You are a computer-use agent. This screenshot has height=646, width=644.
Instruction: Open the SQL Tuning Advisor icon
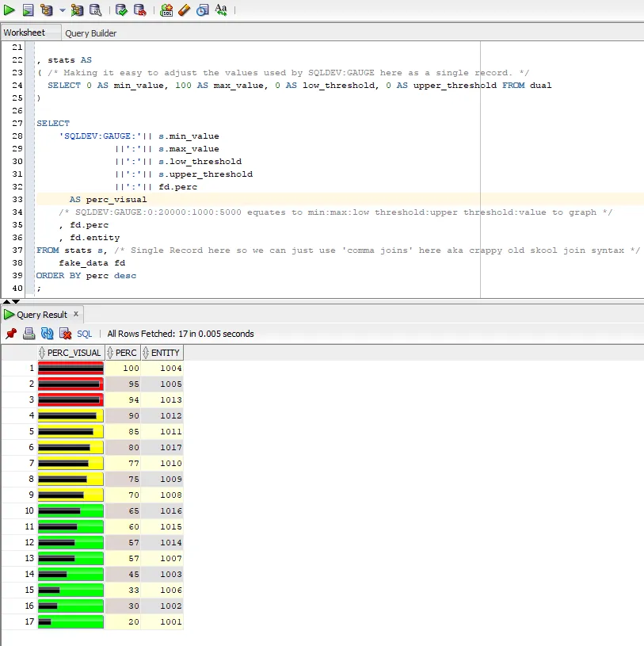click(x=95, y=10)
